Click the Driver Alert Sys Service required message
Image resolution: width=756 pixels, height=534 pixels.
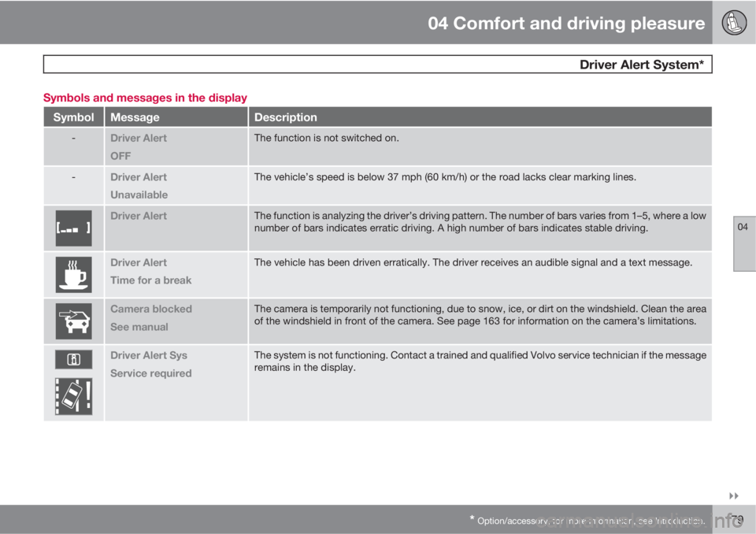pyautogui.click(x=151, y=364)
